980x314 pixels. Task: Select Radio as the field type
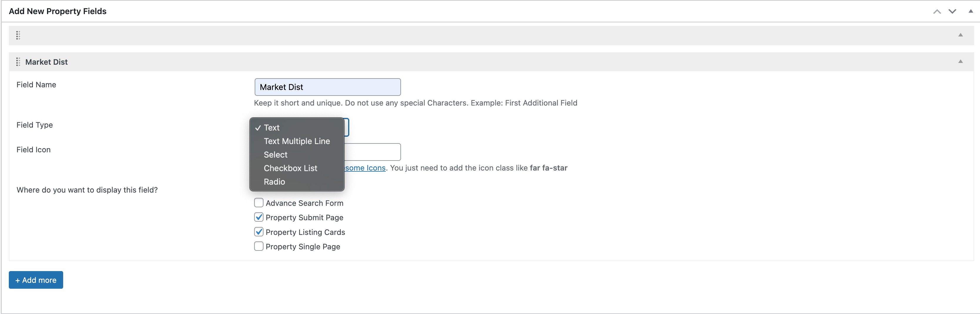click(274, 182)
